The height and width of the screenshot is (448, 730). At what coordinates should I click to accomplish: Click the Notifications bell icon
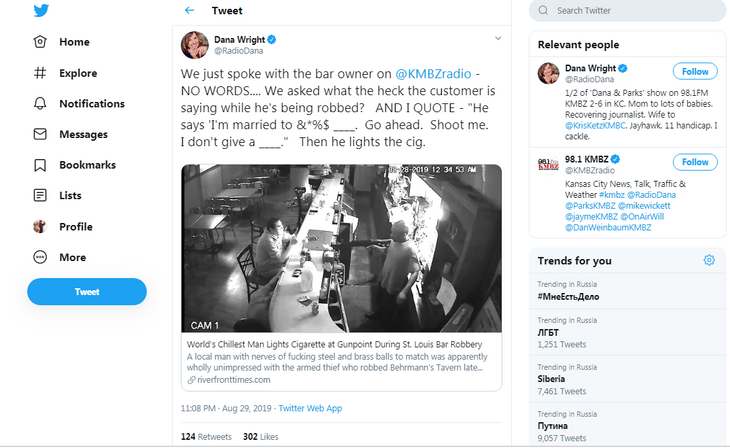click(40, 104)
